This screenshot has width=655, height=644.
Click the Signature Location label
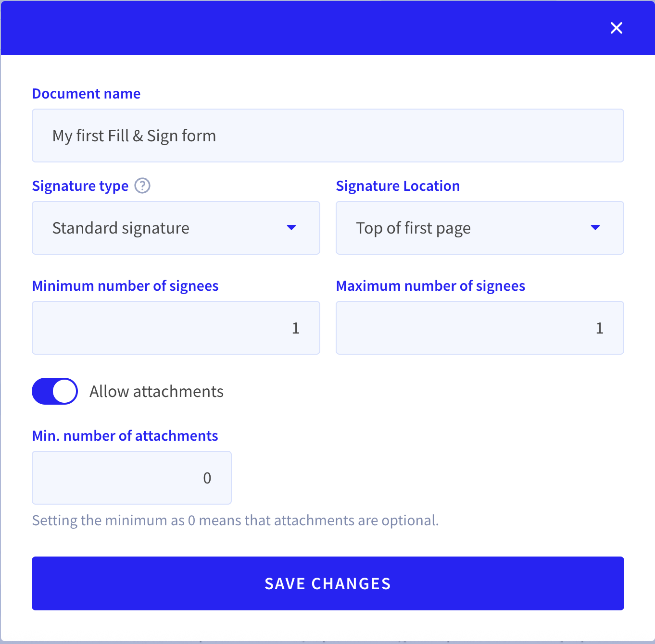click(398, 186)
